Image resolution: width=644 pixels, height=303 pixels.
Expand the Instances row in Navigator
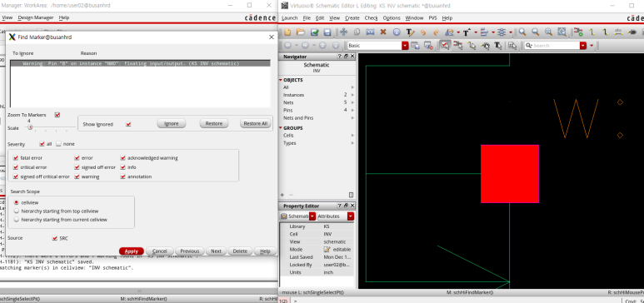[x=352, y=95]
